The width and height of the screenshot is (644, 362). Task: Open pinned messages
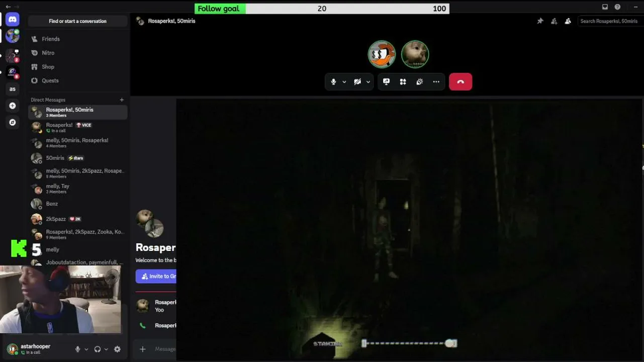tap(540, 21)
